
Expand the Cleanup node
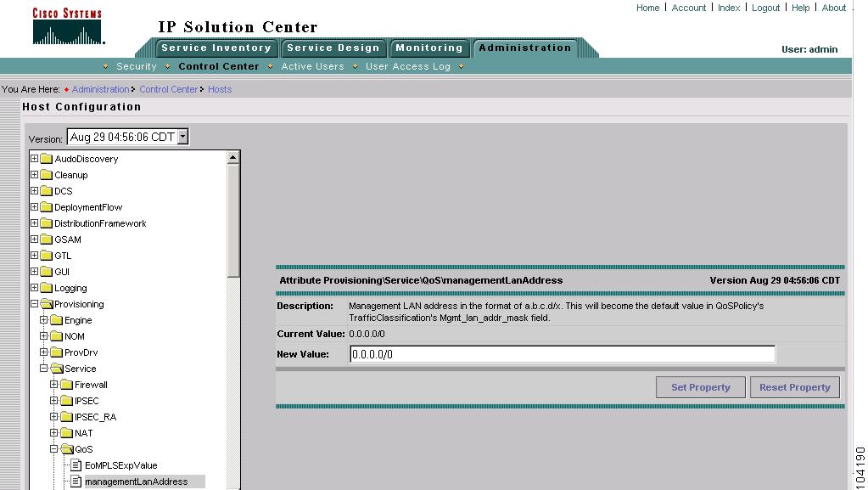pos(34,175)
